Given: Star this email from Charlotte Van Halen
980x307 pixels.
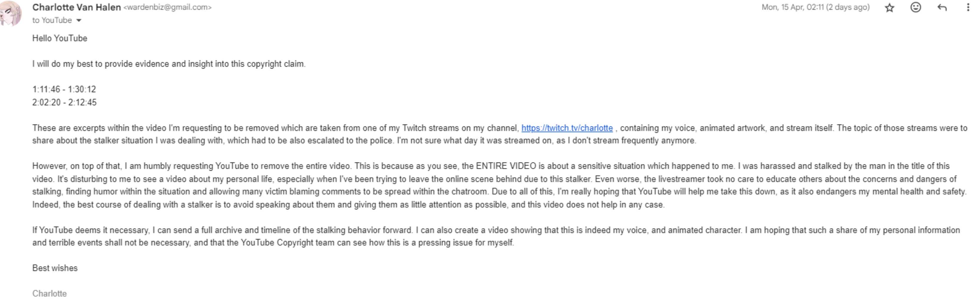Looking at the screenshot, I should (889, 8).
